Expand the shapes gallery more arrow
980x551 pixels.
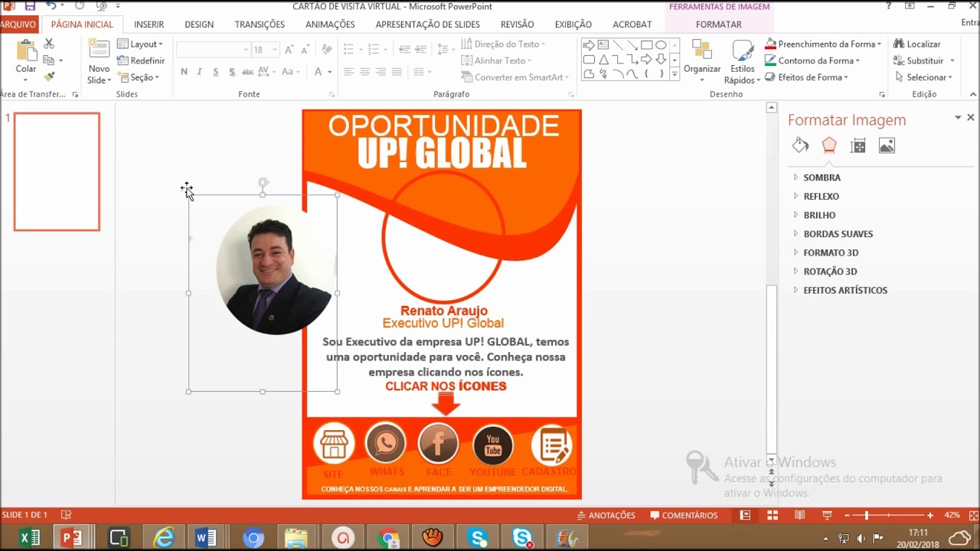point(675,74)
